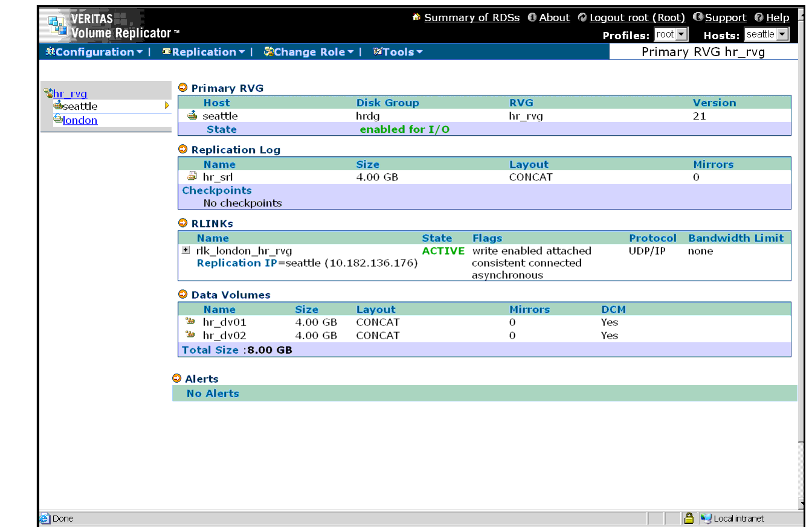Collapse the Primary RVG section
This screenshot has width=812, height=527.
(183, 88)
